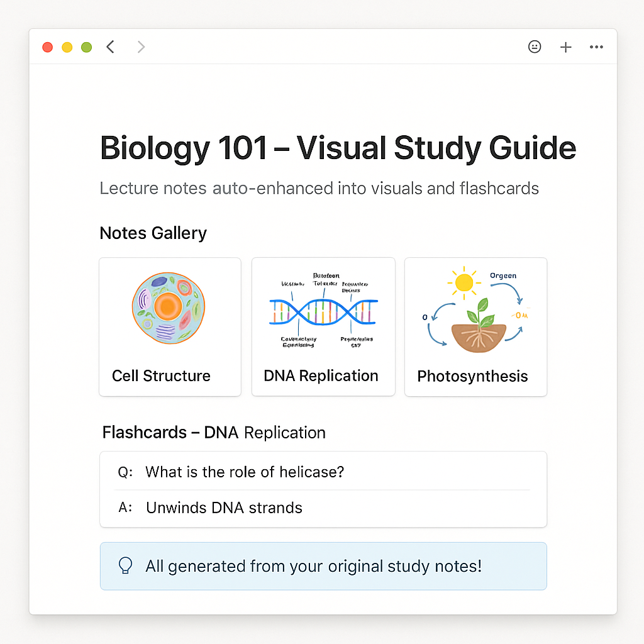
Task: Open the Photosynthesis note card
Action: tap(475, 327)
